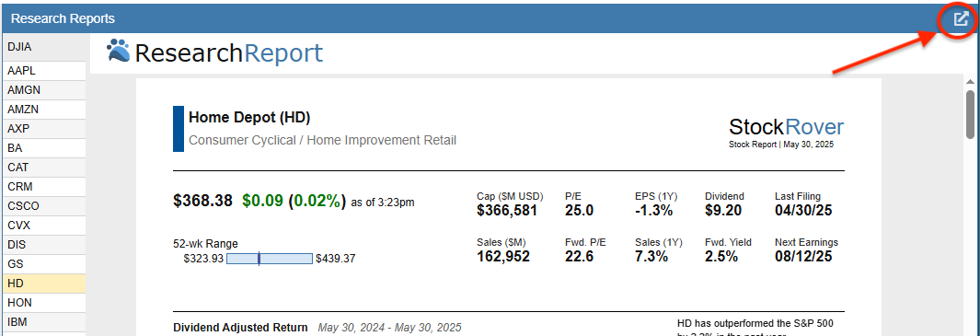980x336 pixels.
Task: Select DJIA in the ticker list
Action: point(44,47)
